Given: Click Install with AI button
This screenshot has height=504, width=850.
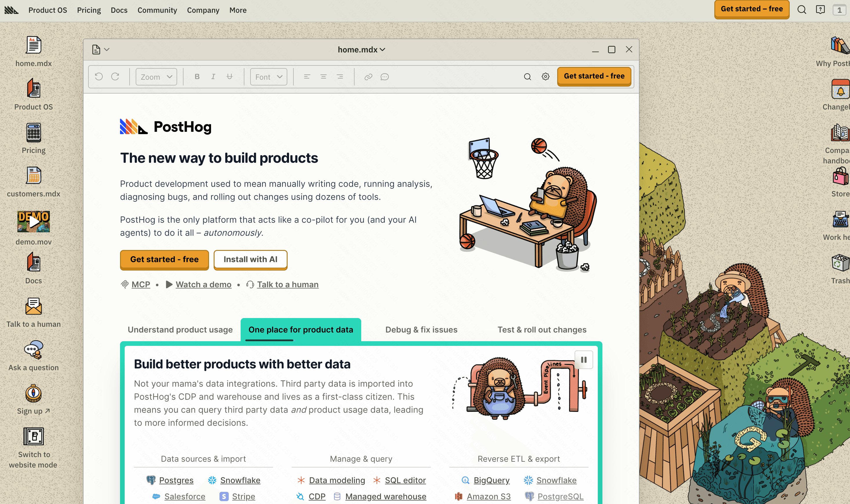Looking at the screenshot, I should pyautogui.click(x=250, y=260).
